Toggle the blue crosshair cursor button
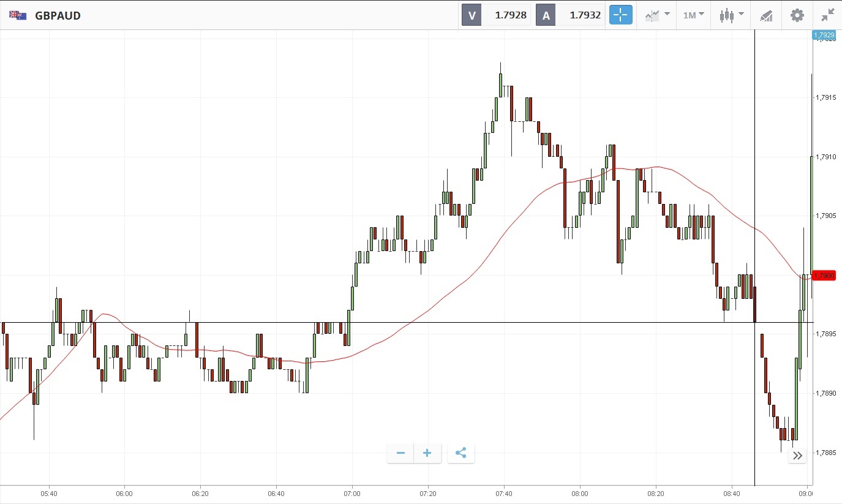842x504 pixels. (x=620, y=15)
